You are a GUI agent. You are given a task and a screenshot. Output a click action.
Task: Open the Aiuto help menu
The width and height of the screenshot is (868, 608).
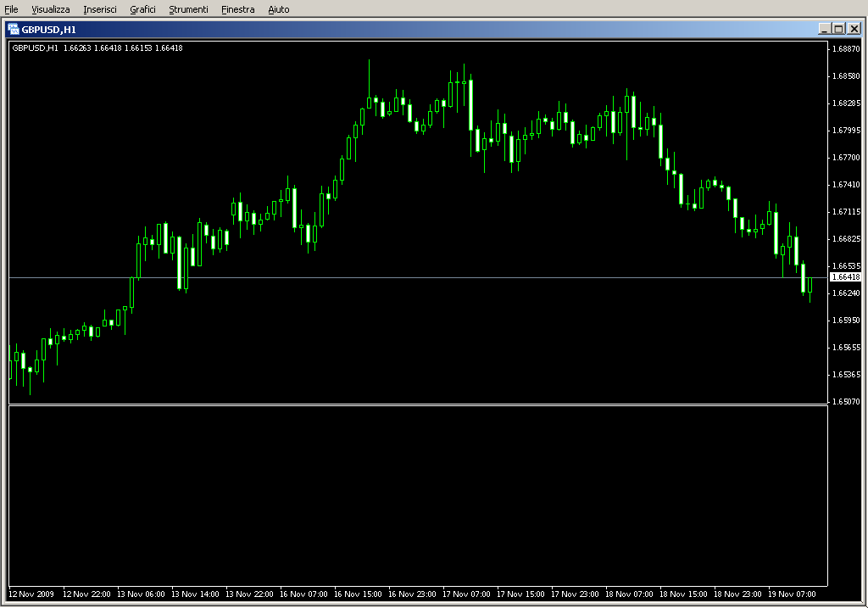click(278, 9)
